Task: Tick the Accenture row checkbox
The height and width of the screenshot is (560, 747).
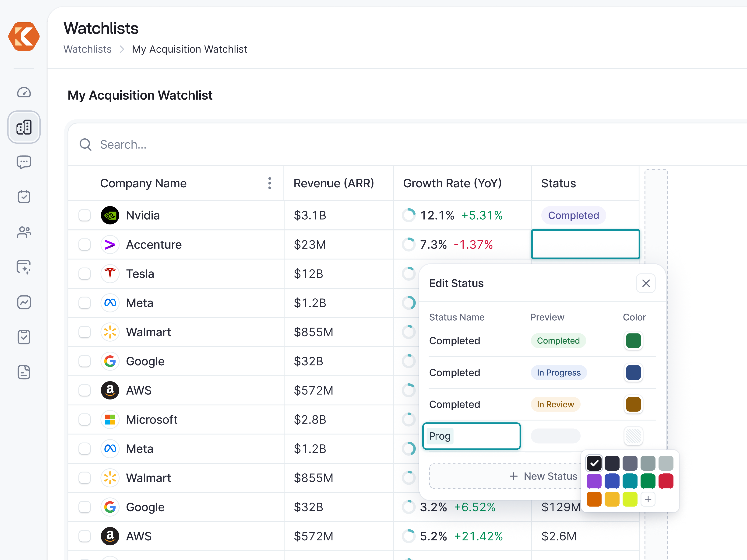Action: [85, 245]
